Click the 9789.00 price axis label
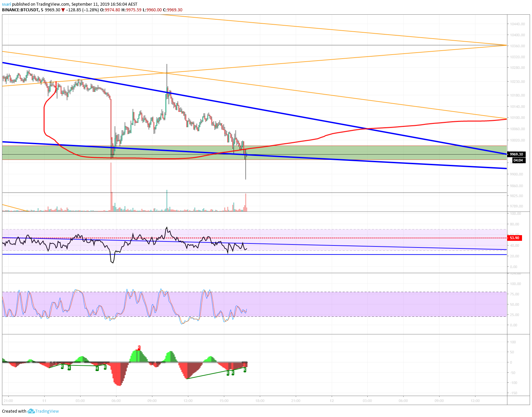This screenshot has height=417, width=532. pyautogui.click(x=516, y=206)
